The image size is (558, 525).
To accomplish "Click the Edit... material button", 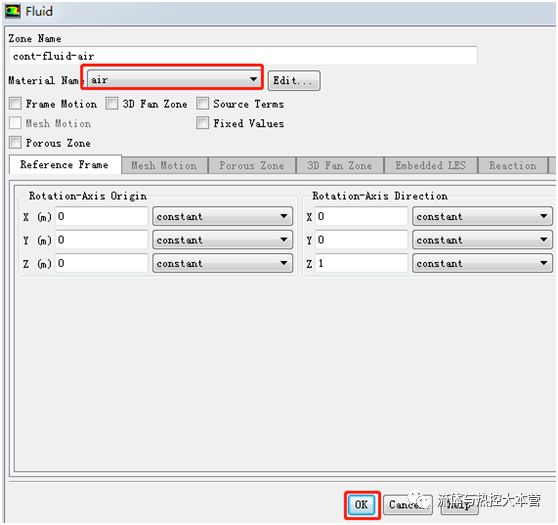I will click(294, 80).
